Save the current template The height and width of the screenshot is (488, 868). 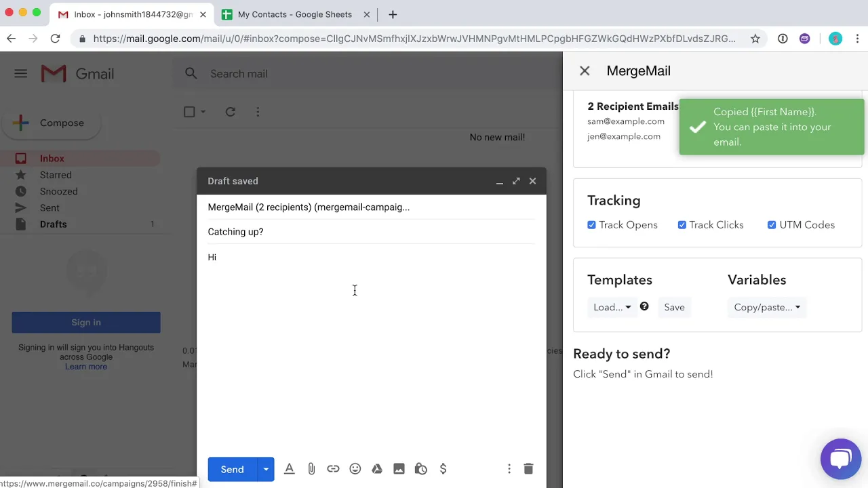pyautogui.click(x=674, y=307)
